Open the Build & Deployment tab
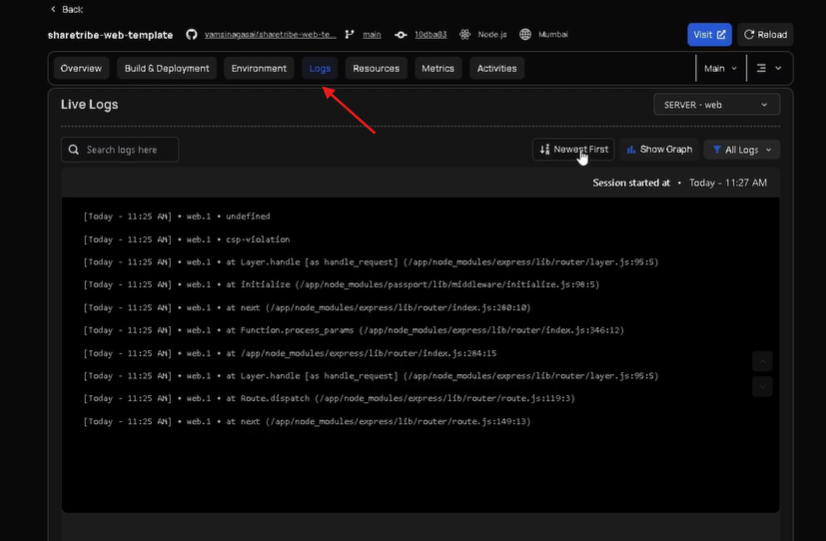 tap(167, 68)
